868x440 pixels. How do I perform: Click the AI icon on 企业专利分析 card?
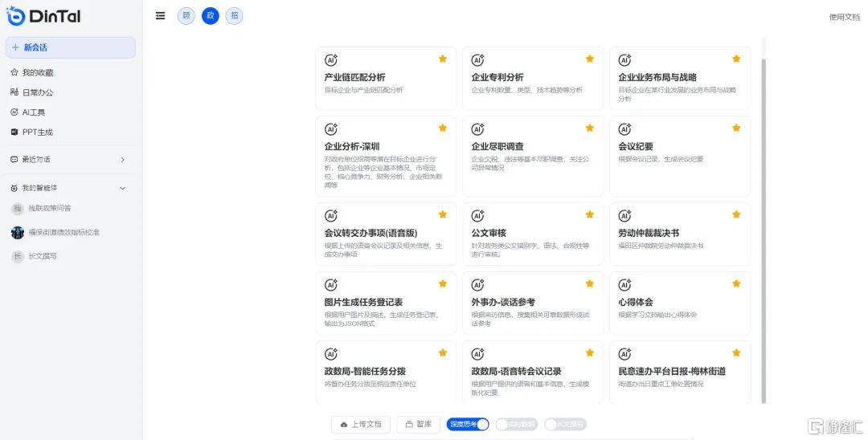click(x=477, y=59)
